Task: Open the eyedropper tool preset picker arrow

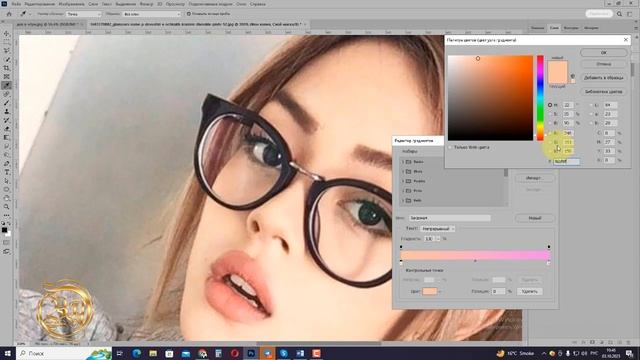Action: 30,14
